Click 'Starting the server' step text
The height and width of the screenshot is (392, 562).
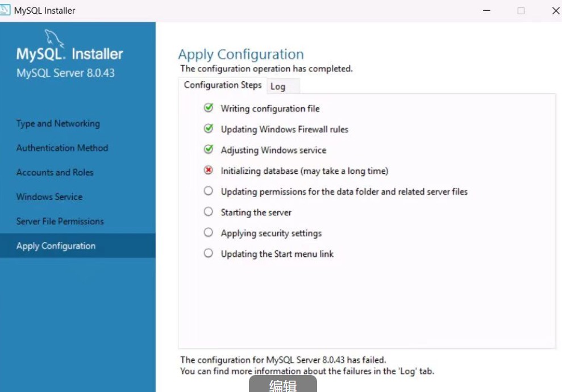(256, 212)
